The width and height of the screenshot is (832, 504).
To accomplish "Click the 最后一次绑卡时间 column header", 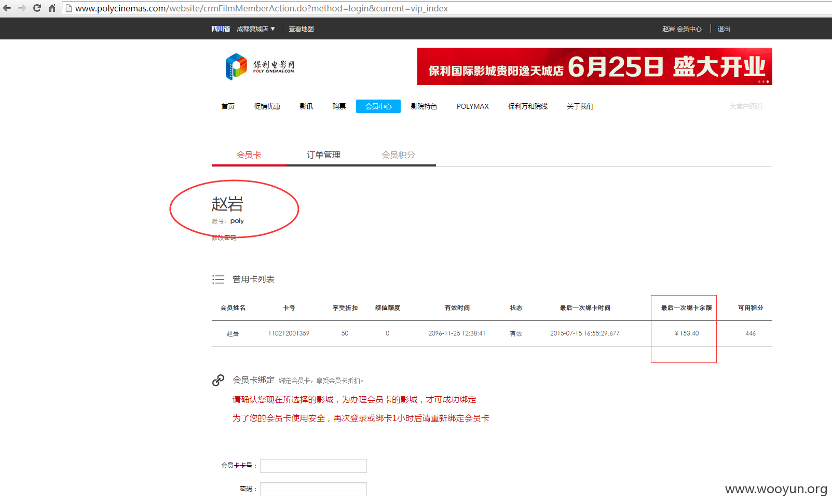I will pos(585,308).
